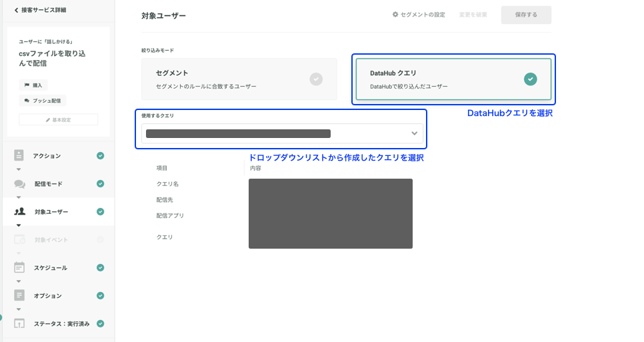Click the 配信モード speech bubbles icon

(x=19, y=184)
